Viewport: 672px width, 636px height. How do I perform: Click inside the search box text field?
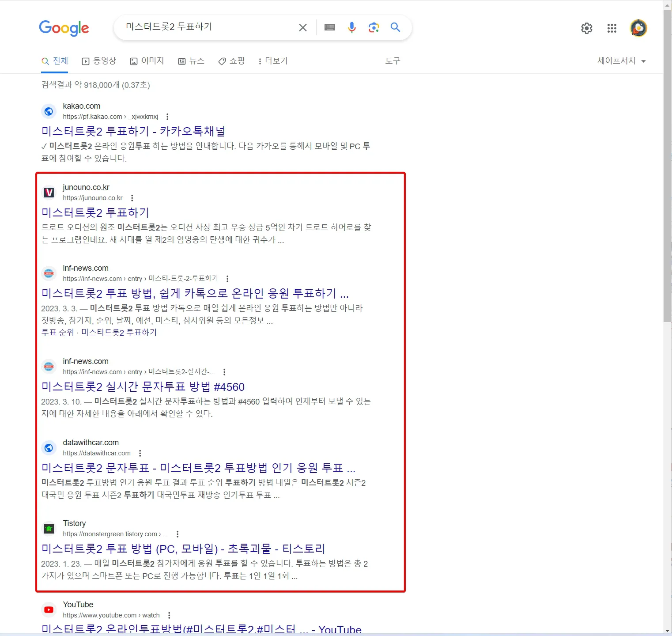pos(208,27)
